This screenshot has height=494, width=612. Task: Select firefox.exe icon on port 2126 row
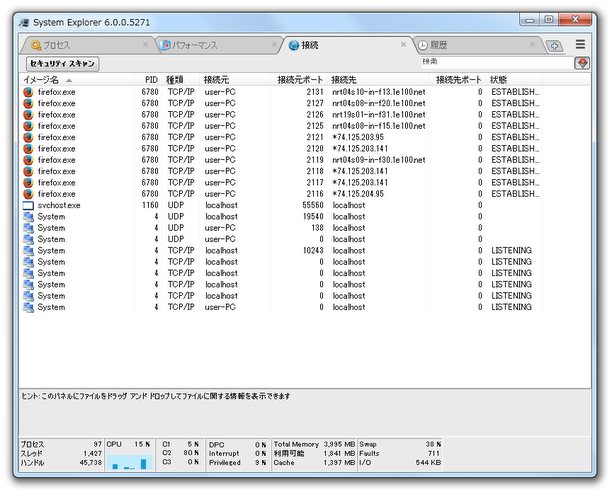[28, 115]
